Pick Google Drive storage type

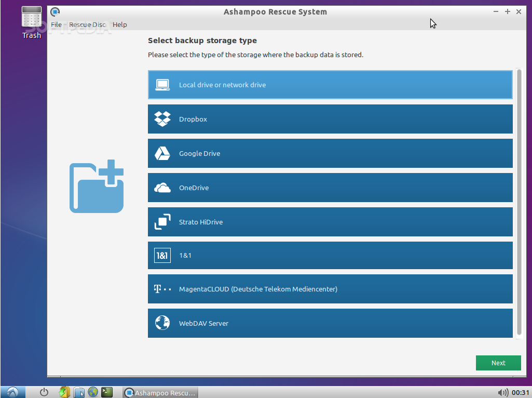(330, 153)
